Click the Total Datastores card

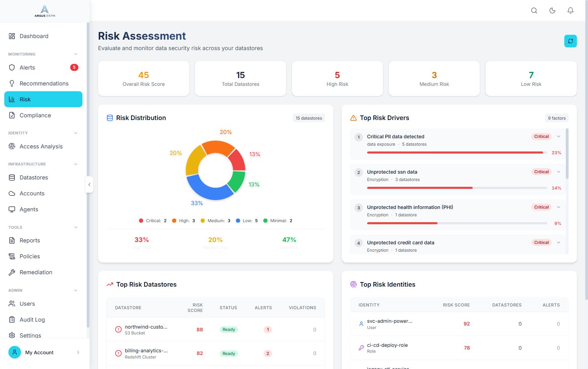pyautogui.click(x=240, y=78)
